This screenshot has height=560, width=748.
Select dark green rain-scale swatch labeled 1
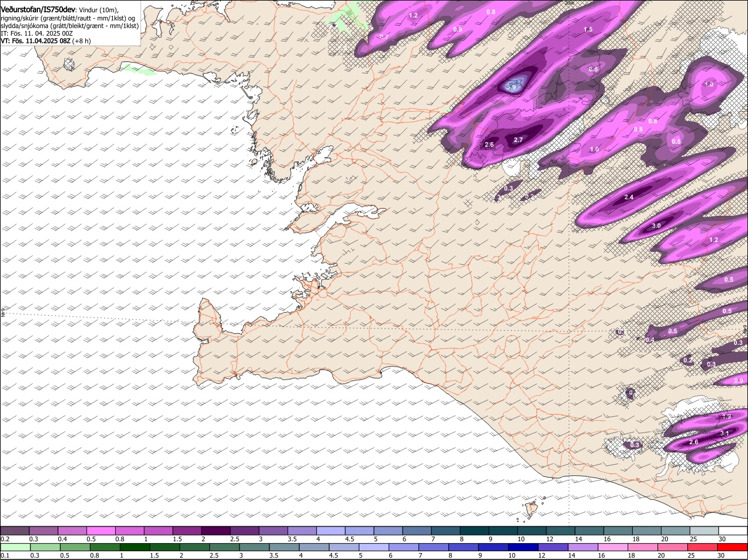click(x=134, y=547)
